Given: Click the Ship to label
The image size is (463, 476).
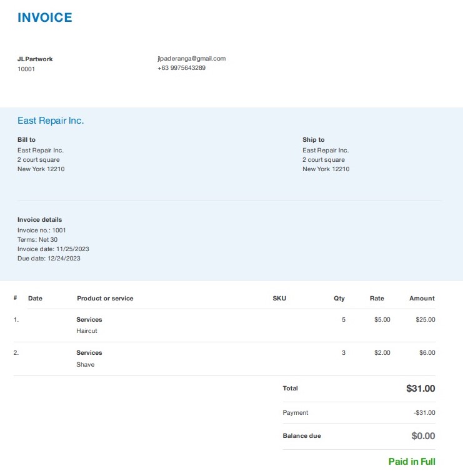Looking at the screenshot, I should (x=314, y=140).
